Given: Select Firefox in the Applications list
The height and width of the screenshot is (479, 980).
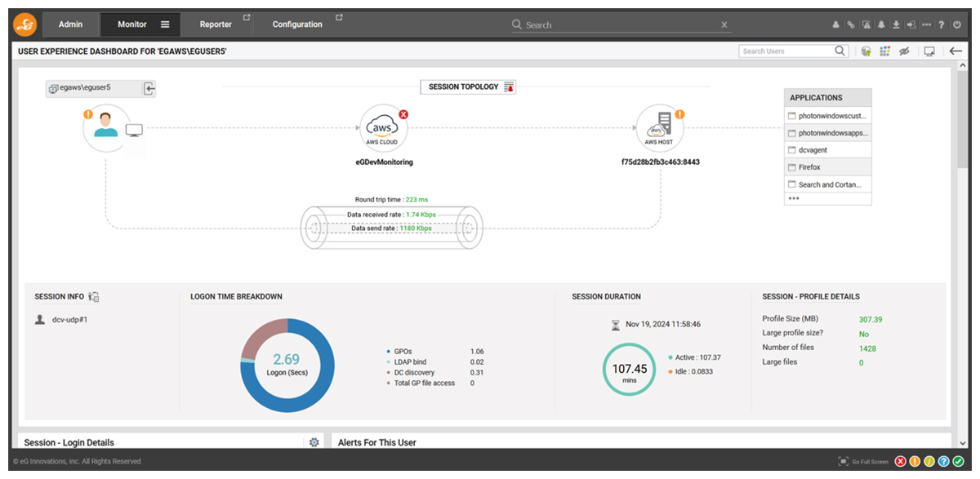Looking at the screenshot, I should click(x=809, y=167).
